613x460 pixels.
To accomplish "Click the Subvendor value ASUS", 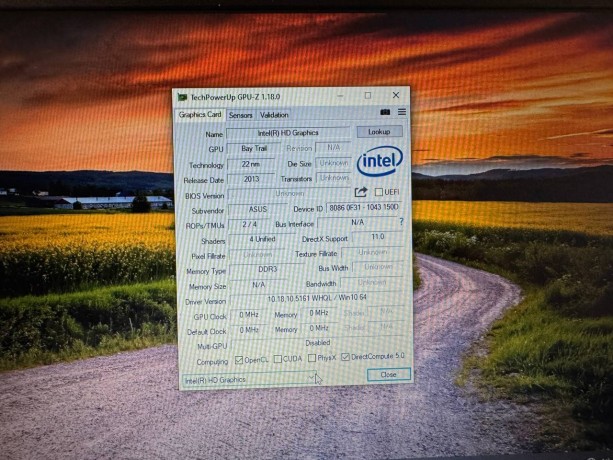I will (258, 209).
